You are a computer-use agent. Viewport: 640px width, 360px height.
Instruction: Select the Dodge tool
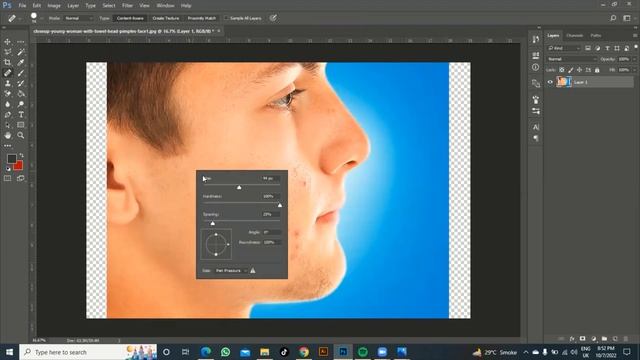[x=20, y=104]
